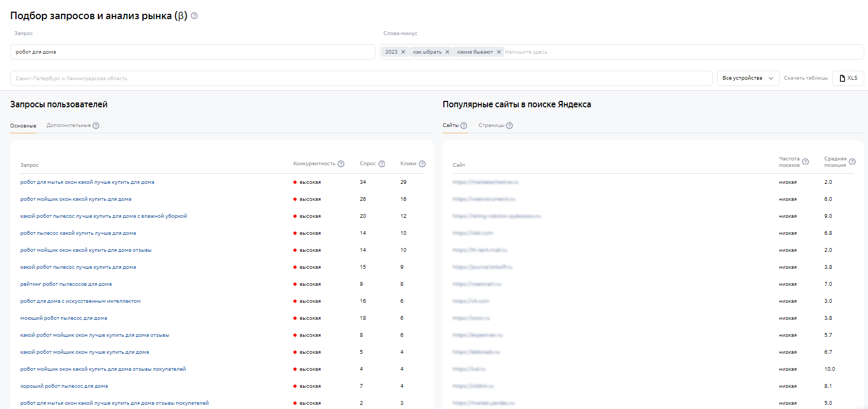Open help icon beside Частота показов header
Viewport: 868px width, 409px height.
click(806, 162)
